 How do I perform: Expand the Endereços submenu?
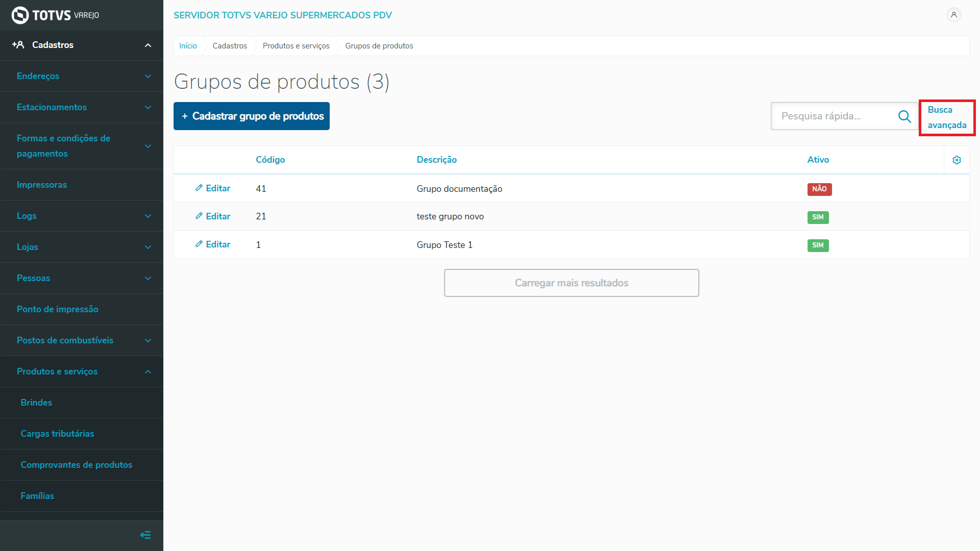tap(148, 77)
